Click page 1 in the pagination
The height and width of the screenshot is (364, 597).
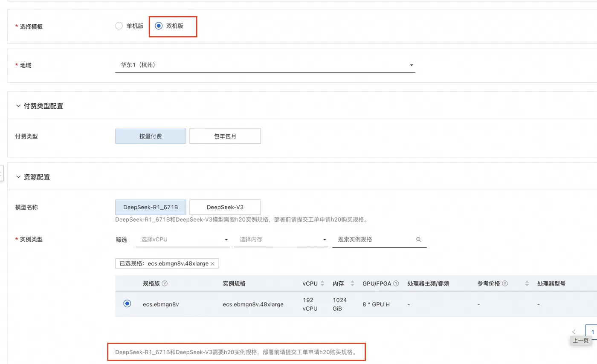pos(592,332)
